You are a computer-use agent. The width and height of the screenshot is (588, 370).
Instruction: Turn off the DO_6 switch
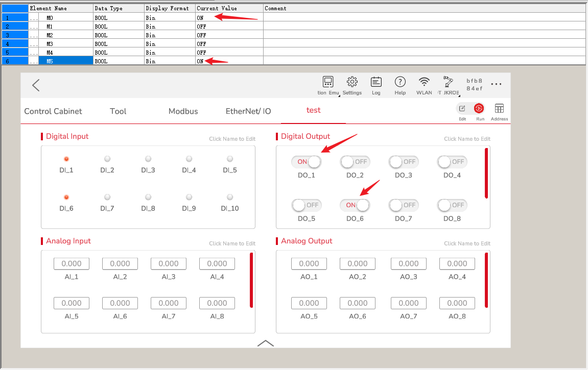(x=355, y=205)
